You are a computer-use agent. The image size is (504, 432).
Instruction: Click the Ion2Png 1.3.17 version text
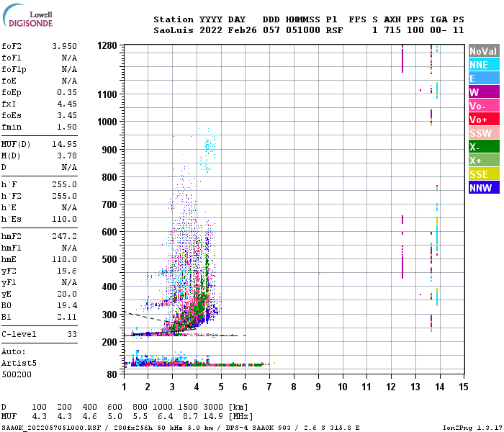[472, 428]
